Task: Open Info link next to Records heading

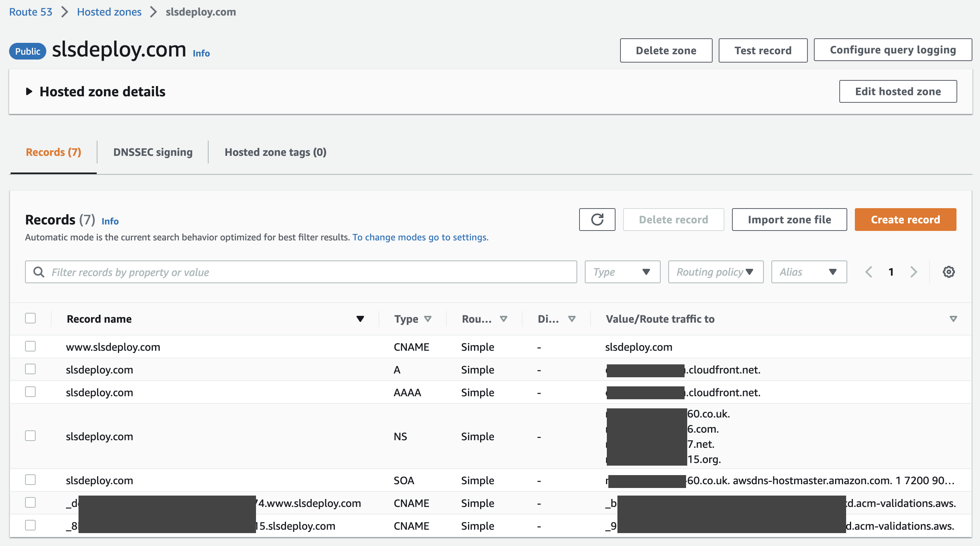Action: (110, 221)
